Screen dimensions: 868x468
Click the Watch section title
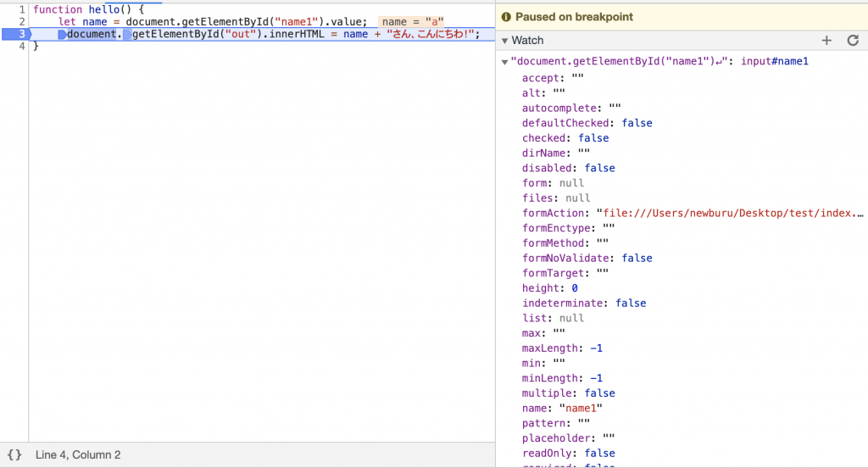coord(527,40)
